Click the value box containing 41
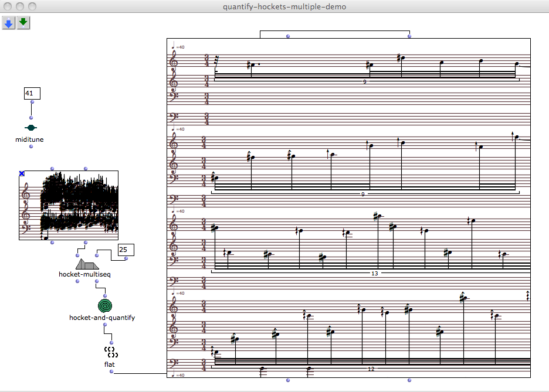This screenshot has height=392, width=549. click(x=31, y=93)
